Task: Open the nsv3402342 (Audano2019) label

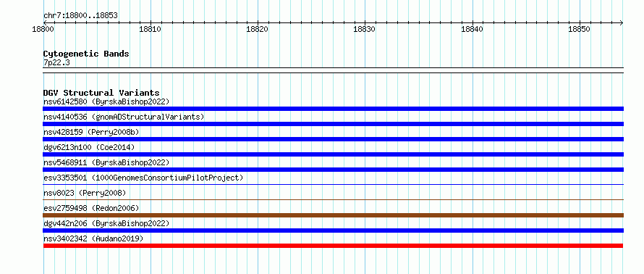Action: click(x=93, y=238)
